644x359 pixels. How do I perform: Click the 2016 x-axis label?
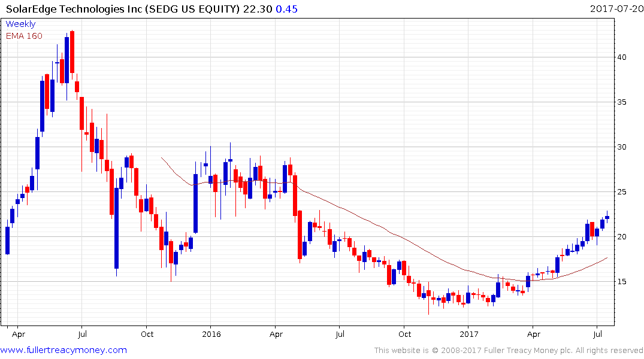tap(211, 334)
